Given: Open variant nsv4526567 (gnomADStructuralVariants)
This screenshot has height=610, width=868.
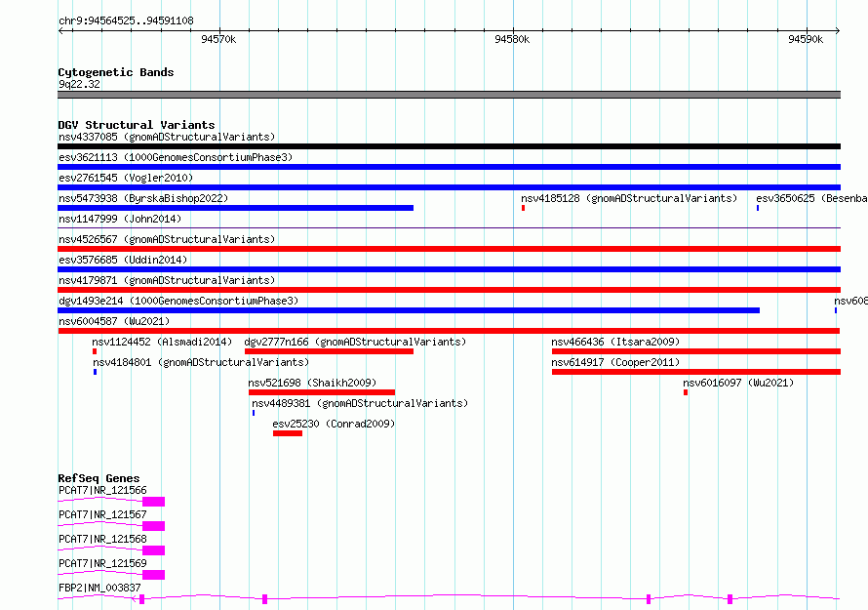Looking at the screenshot, I should (167, 239).
